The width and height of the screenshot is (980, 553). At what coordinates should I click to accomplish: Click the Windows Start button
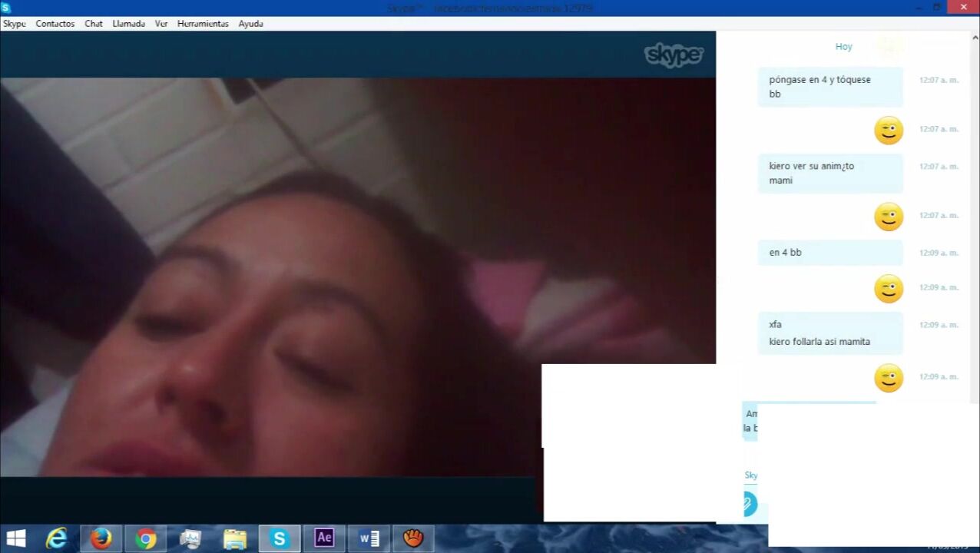[x=15, y=538]
